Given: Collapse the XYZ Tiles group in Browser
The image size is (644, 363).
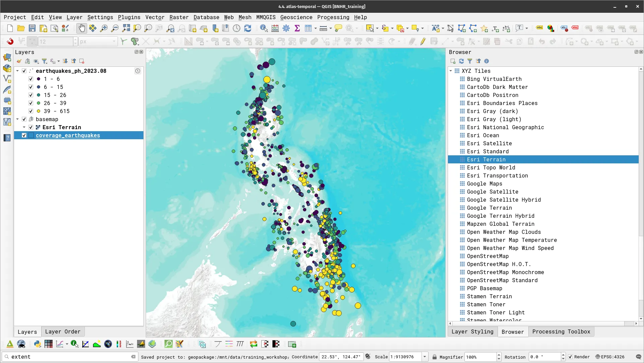Looking at the screenshot, I should click(451, 71).
